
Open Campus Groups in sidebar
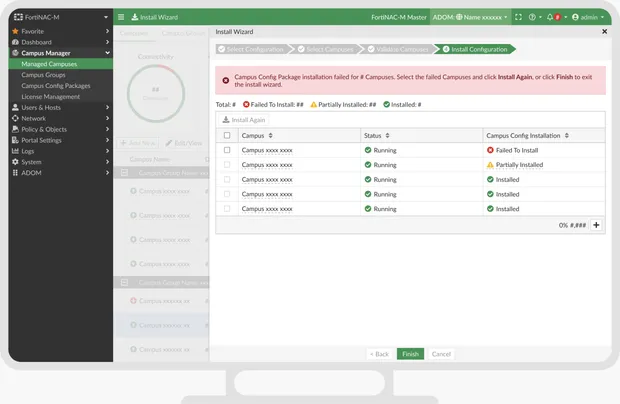click(61, 75)
